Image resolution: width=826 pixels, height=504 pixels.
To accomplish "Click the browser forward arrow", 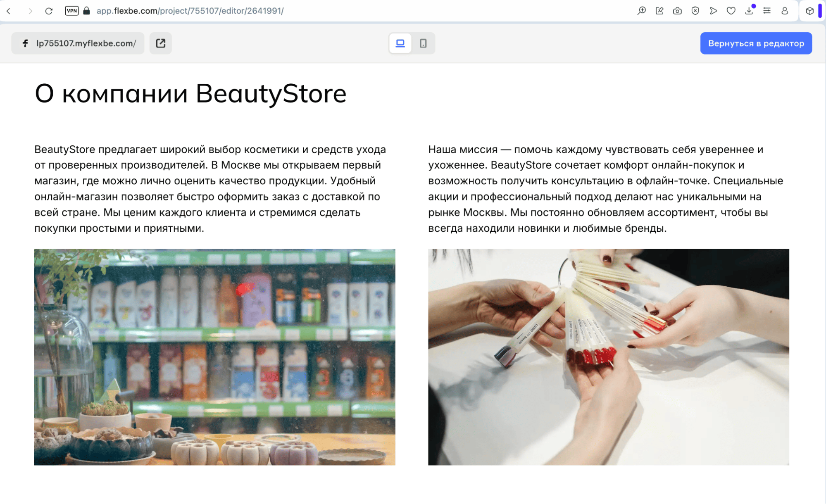I will pyautogui.click(x=30, y=11).
